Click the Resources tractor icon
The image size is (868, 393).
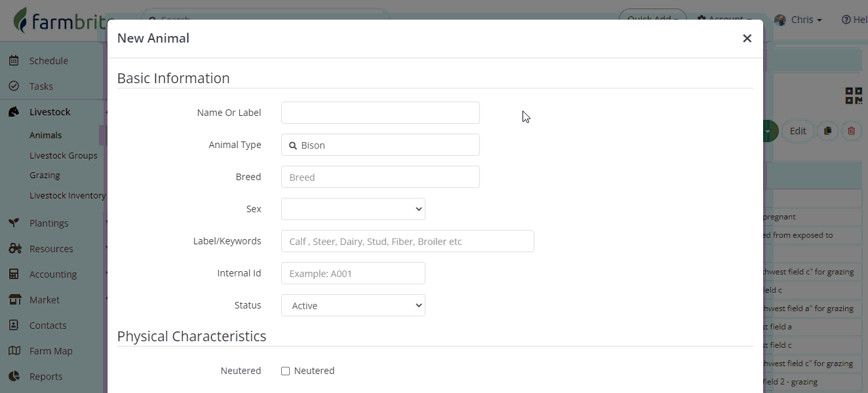(x=14, y=248)
